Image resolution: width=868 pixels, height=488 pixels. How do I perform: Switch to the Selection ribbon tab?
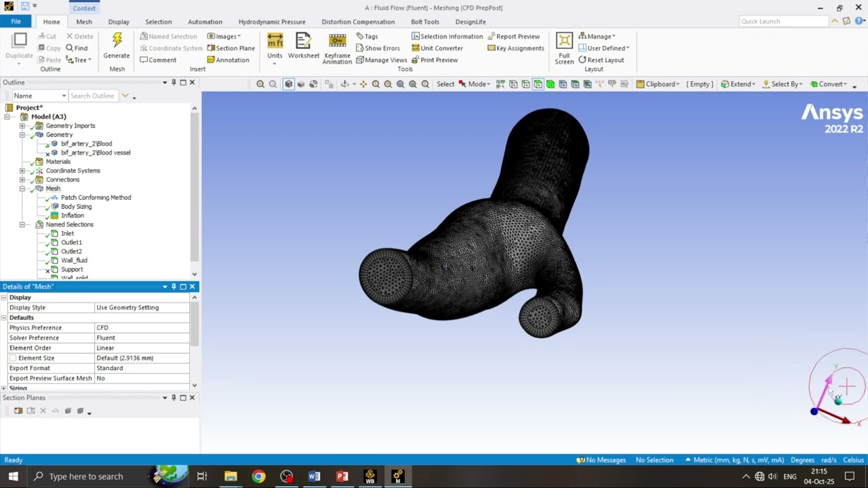[159, 22]
